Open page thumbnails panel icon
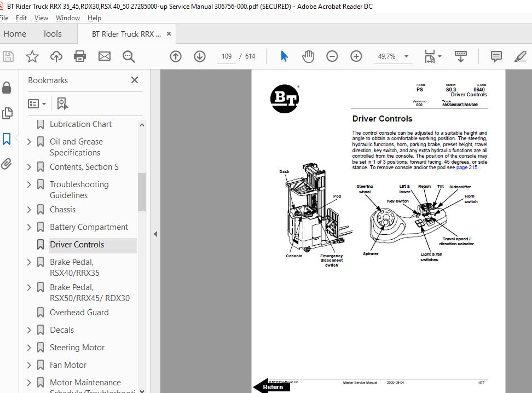 [x=7, y=113]
